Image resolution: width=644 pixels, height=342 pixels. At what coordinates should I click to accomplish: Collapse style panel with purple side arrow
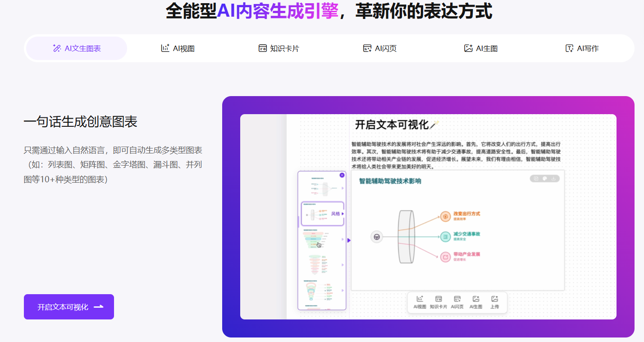point(349,240)
